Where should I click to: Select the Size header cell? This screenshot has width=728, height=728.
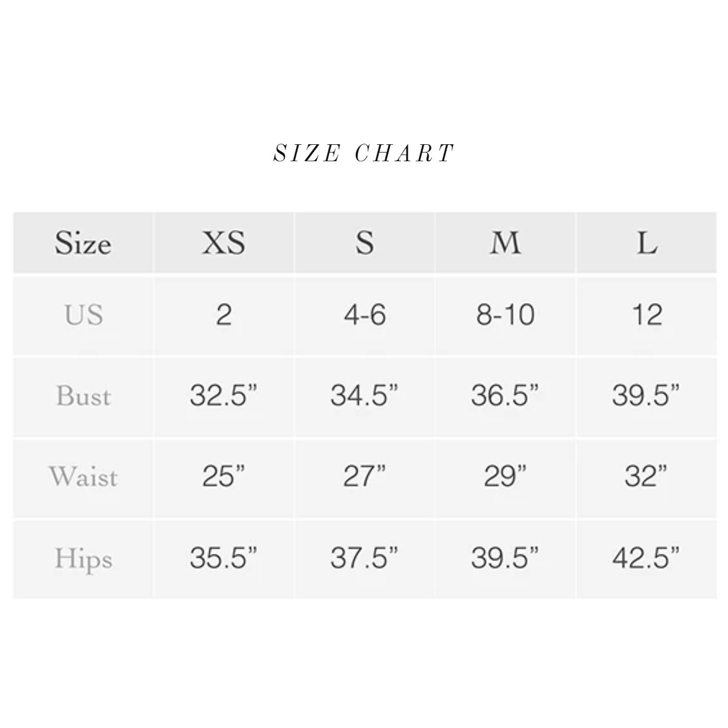point(83,243)
